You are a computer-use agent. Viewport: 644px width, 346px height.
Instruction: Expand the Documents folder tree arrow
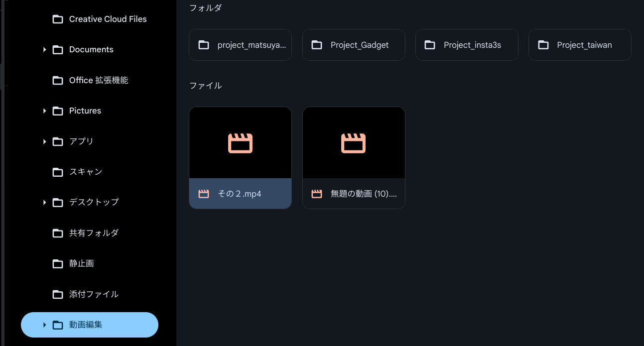[x=44, y=50]
